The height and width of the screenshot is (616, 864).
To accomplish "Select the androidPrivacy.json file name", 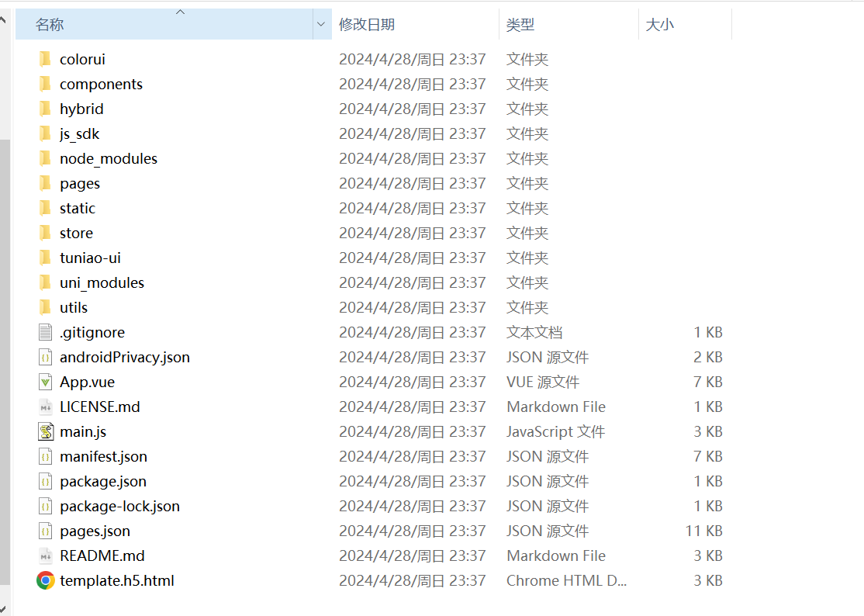I will click(124, 357).
